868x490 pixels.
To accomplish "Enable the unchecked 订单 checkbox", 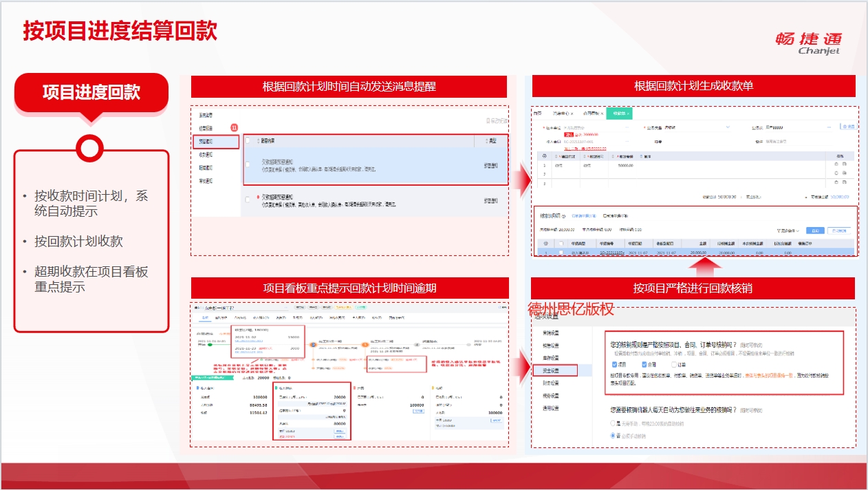I will pyautogui.click(x=675, y=365).
